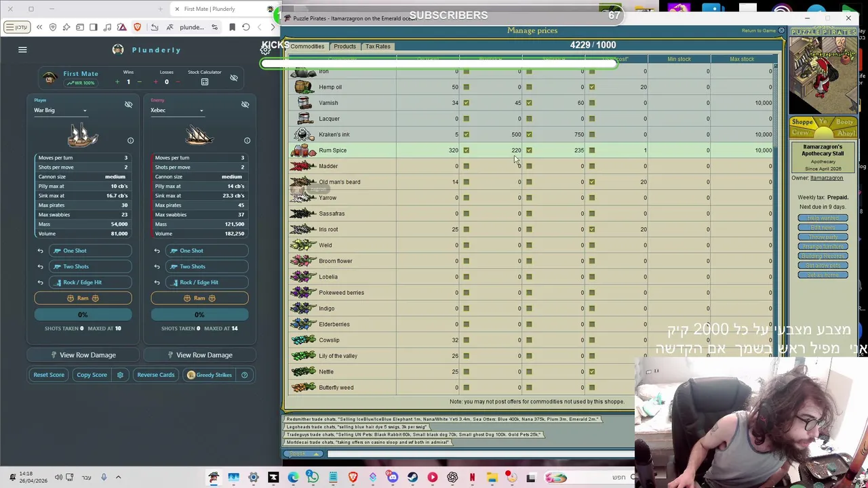Record Rock / Edge Hit on enemy ship
This screenshot has height=488, width=868.
tap(206, 282)
